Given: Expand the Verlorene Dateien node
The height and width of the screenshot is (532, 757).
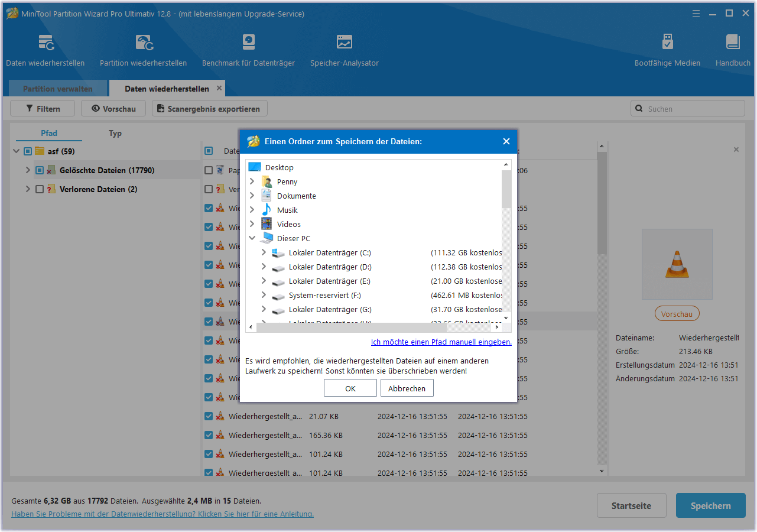Looking at the screenshot, I should pyautogui.click(x=28, y=189).
